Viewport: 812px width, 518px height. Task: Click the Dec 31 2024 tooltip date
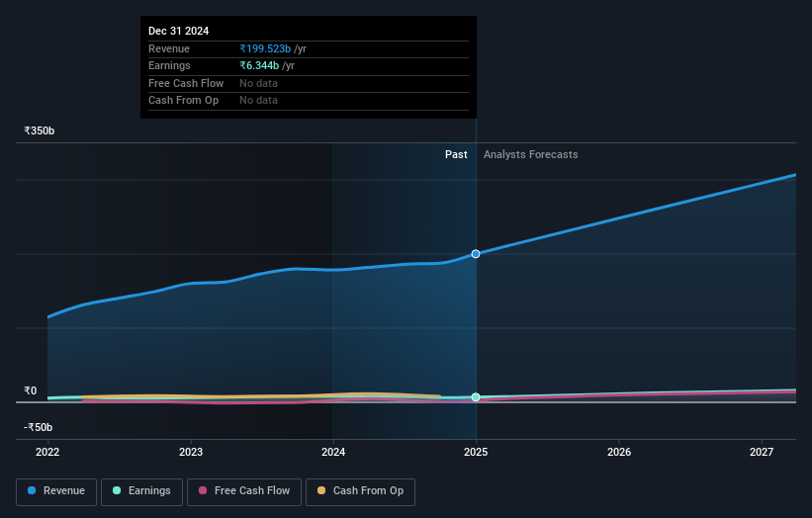click(179, 31)
